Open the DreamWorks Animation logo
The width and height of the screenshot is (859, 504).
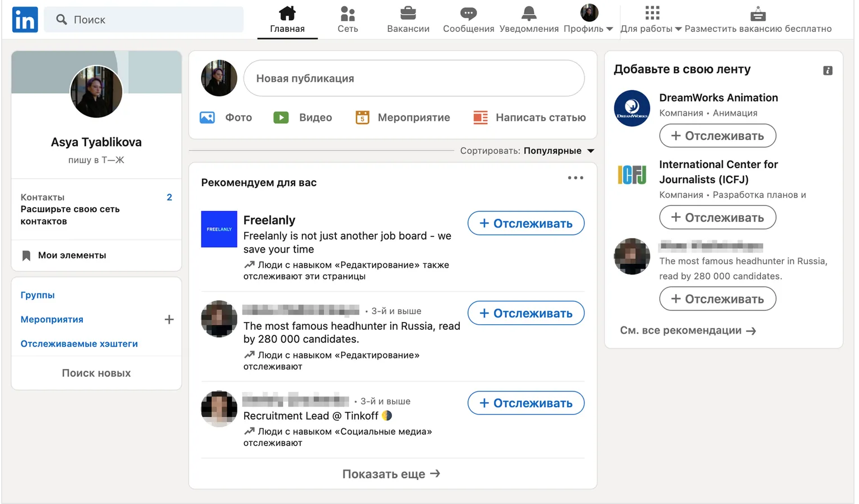pyautogui.click(x=632, y=108)
